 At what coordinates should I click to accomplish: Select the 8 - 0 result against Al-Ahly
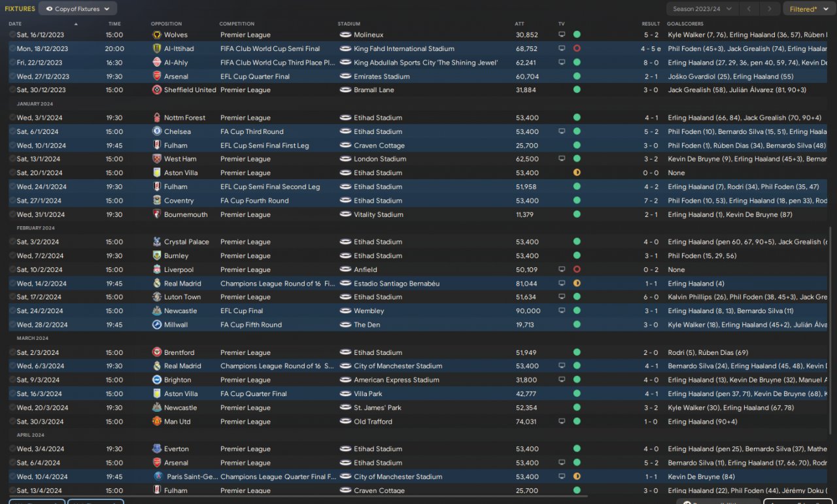coord(651,63)
